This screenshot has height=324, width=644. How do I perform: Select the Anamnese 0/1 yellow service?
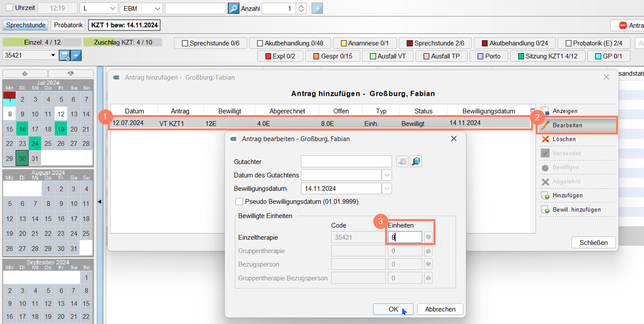(x=365, y=43)
